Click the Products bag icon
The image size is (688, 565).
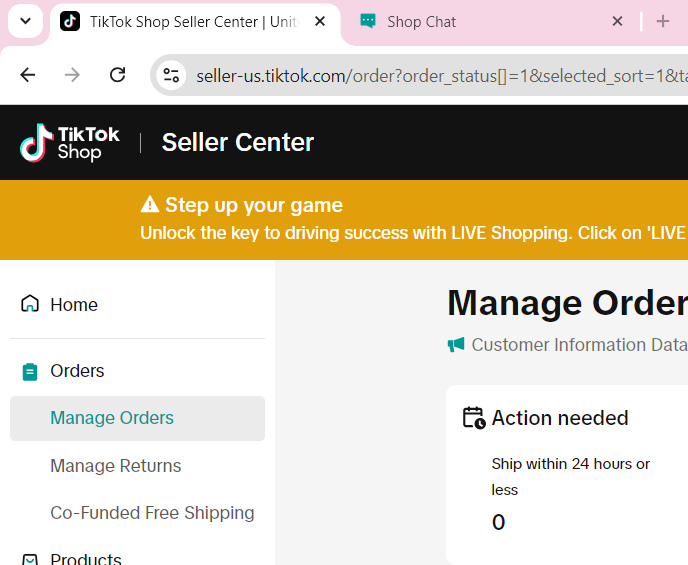[30, 560]
